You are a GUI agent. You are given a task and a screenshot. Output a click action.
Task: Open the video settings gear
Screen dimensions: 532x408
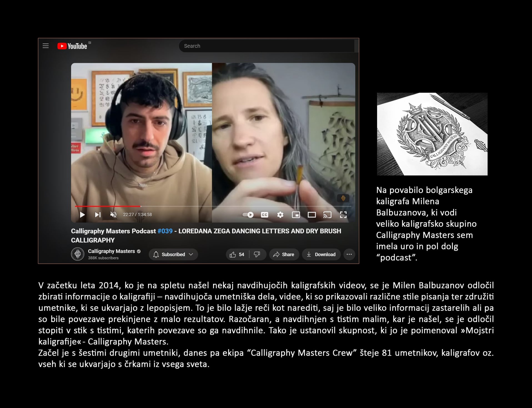[280, 215]
